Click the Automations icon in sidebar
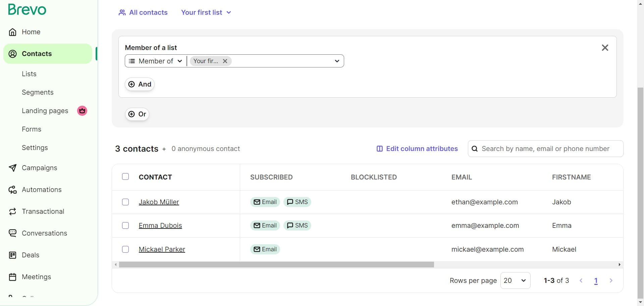The height and width of the screenshot is (306, 644). click(13, 190)
